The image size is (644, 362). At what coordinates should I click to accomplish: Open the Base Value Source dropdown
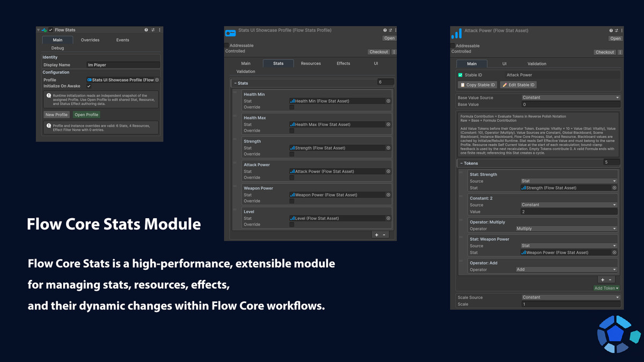click(570, 98)
